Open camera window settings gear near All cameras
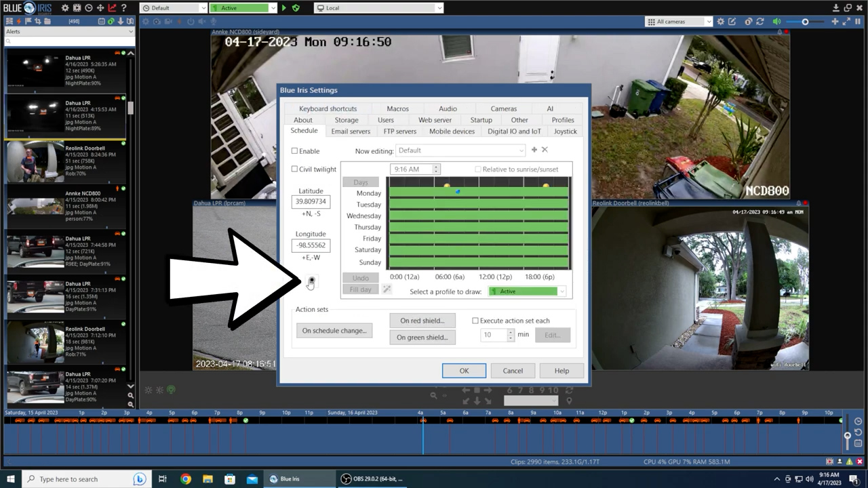 (x=721, y=22)
